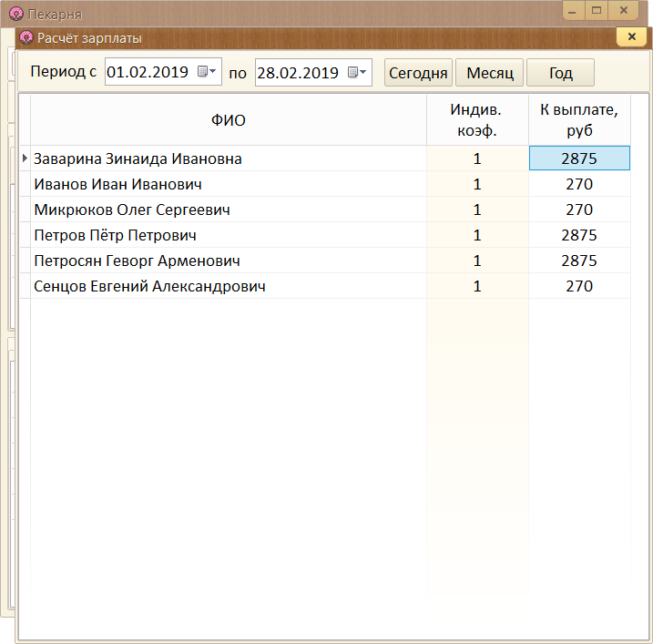
Task: Click coefficient 1 for Микрюков
Action: click(x=477, y=210)
